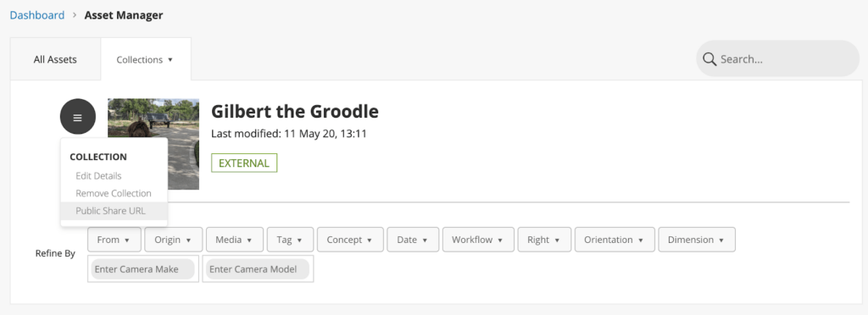The width and height of the screenshot is (868, 315).
Task: Open the Date filter dropdown
Action: click(413, 240)
